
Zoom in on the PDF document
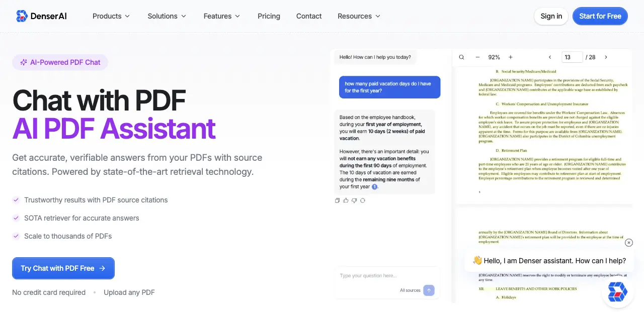pos(511,57)
